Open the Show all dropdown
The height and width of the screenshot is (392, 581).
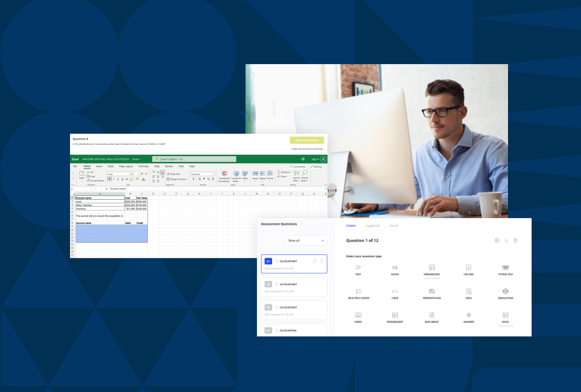coord(306,241)
